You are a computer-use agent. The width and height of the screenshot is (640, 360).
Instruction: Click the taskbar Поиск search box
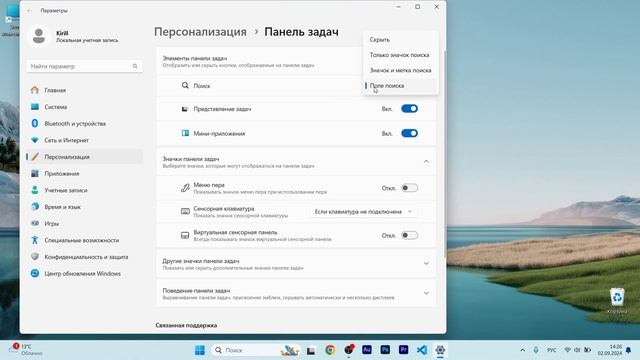click(255, 350)
